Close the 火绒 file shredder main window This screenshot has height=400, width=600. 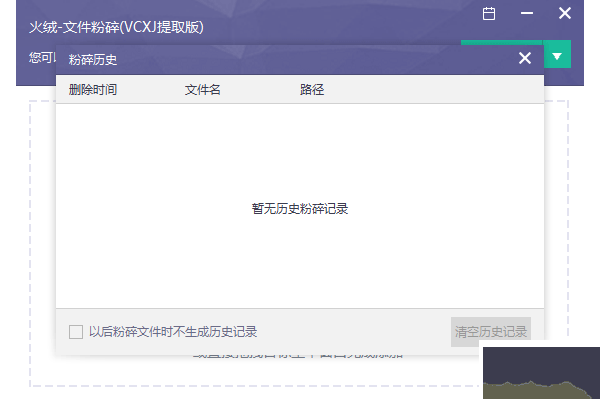click(x=565, y=14)
